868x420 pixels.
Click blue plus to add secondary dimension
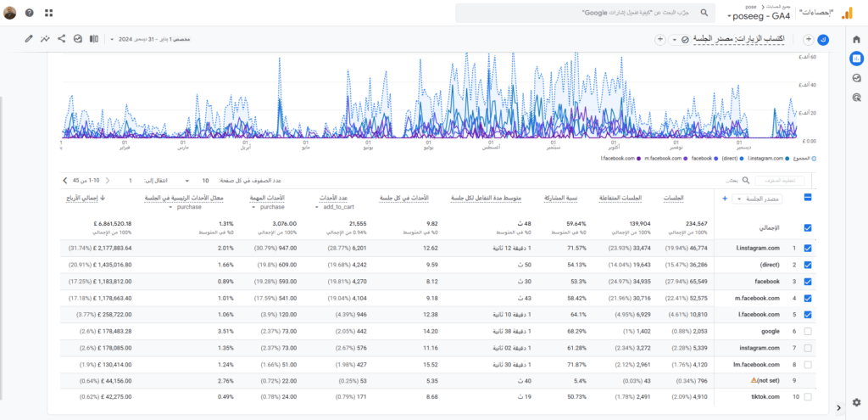point(725,199)
